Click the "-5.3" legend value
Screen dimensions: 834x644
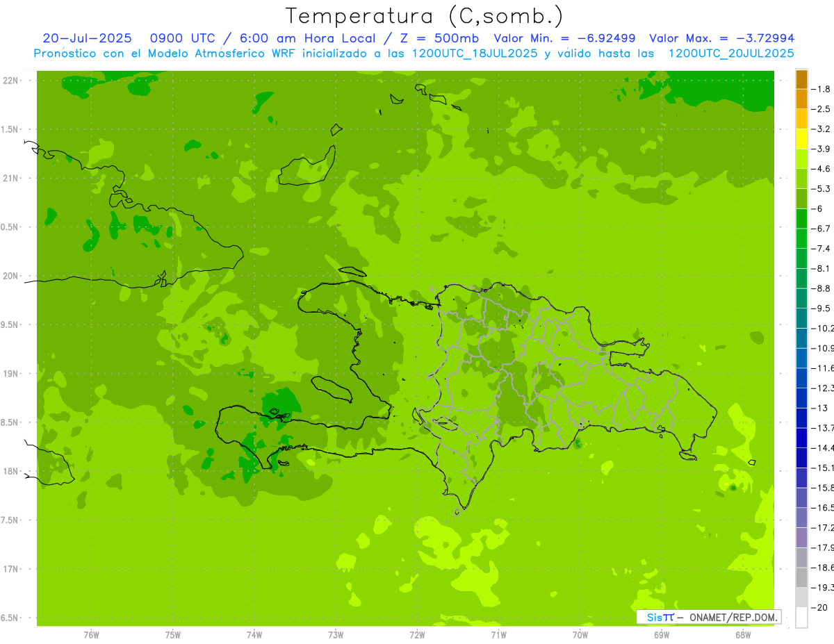(821, 189)
